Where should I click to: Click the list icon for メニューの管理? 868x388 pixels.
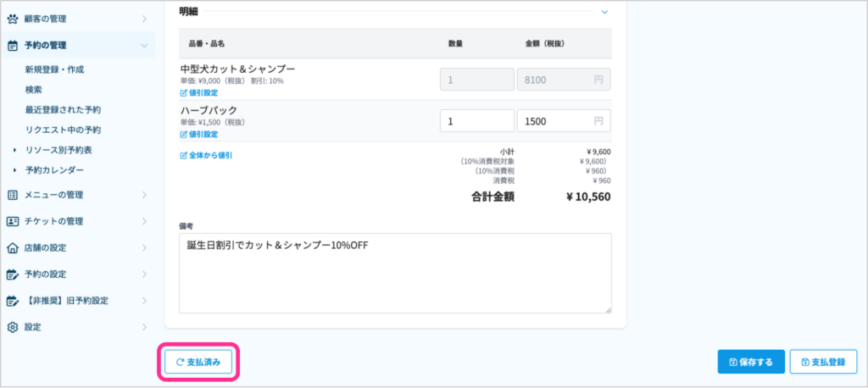point(12,195)
